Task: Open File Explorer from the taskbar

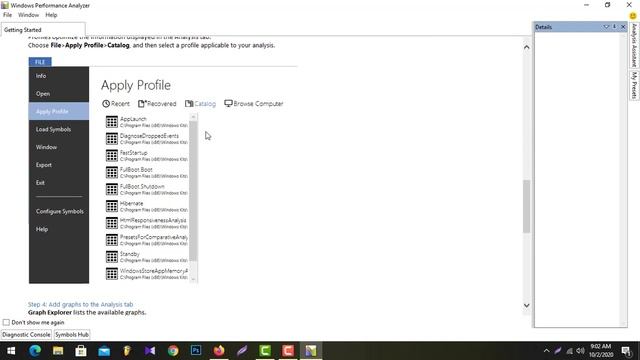Action: [x=58, y=351]
